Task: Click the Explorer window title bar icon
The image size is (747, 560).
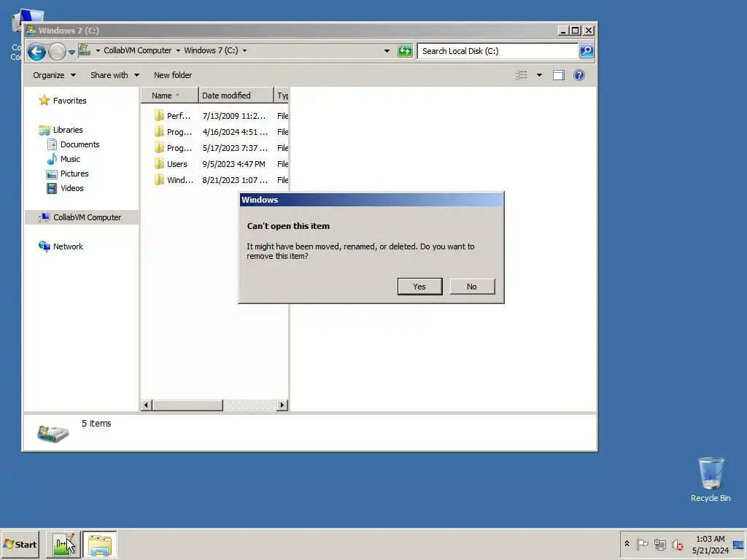Action: pyautogui.click(x=31, y=31)
